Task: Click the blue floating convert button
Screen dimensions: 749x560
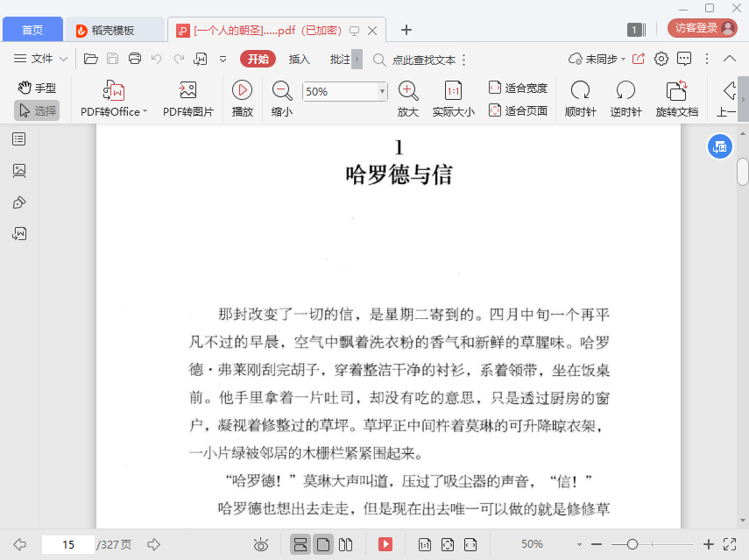Action: coord(719,147)
